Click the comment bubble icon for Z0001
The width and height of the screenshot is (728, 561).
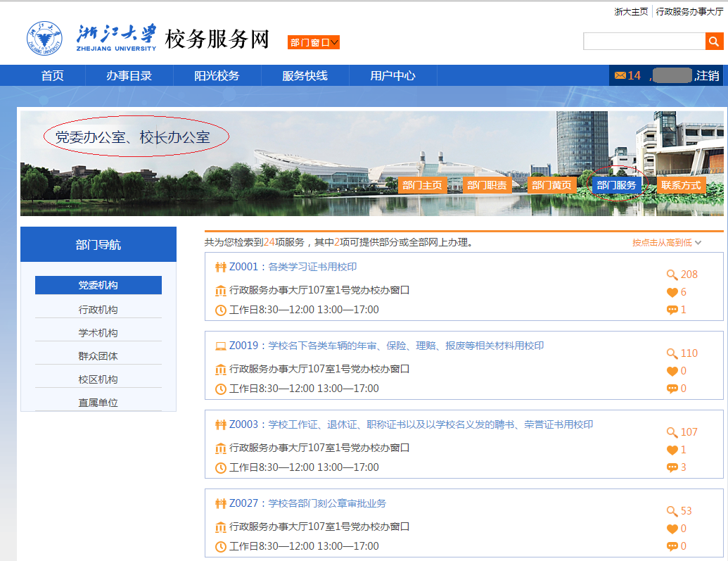pyautogui.click(x=672, y=310)
